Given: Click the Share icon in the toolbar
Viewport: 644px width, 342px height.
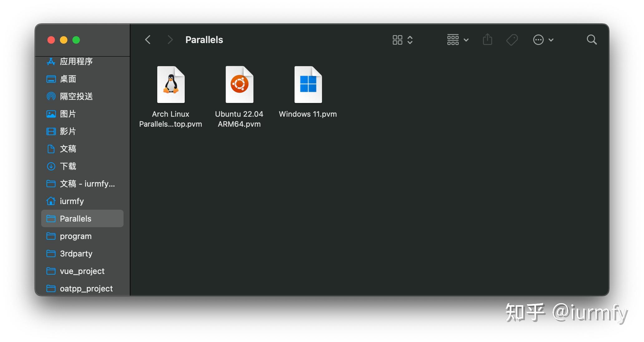Looking at the screenshot, I should click(487, 40).
